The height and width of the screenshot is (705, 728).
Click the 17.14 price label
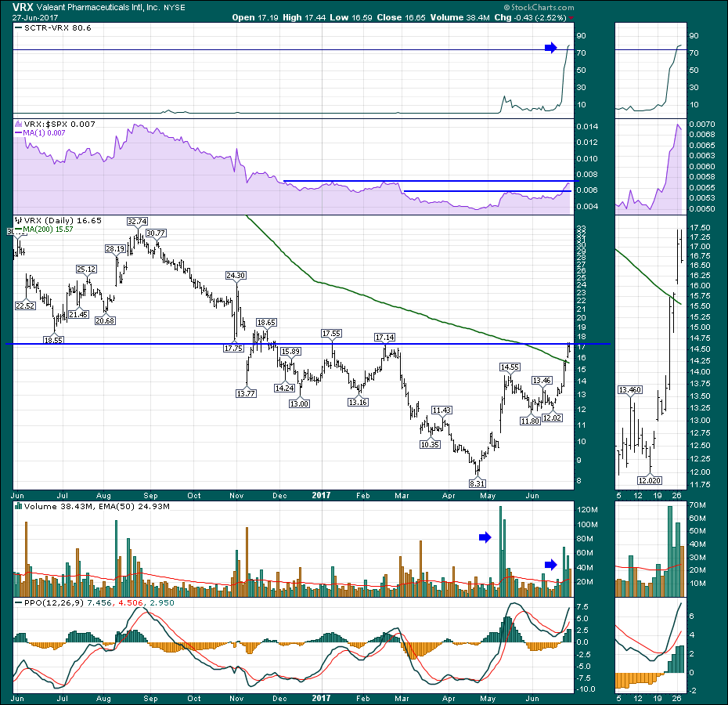[385, 338]
